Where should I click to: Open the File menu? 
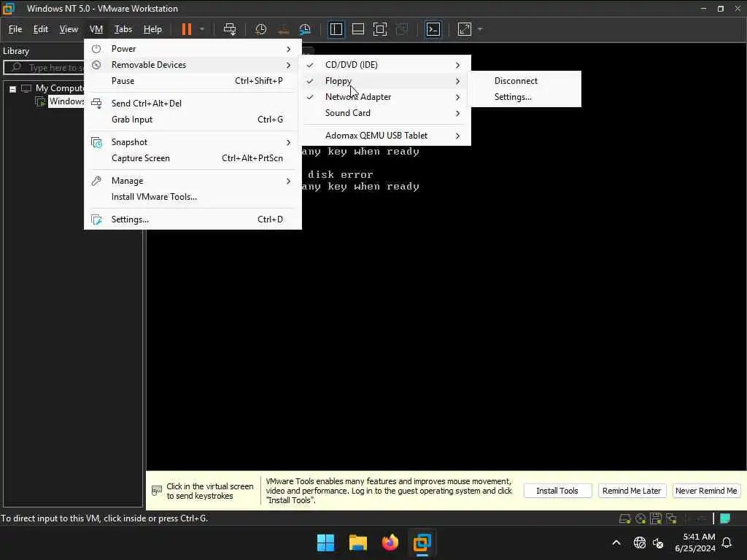click(15, 29)
